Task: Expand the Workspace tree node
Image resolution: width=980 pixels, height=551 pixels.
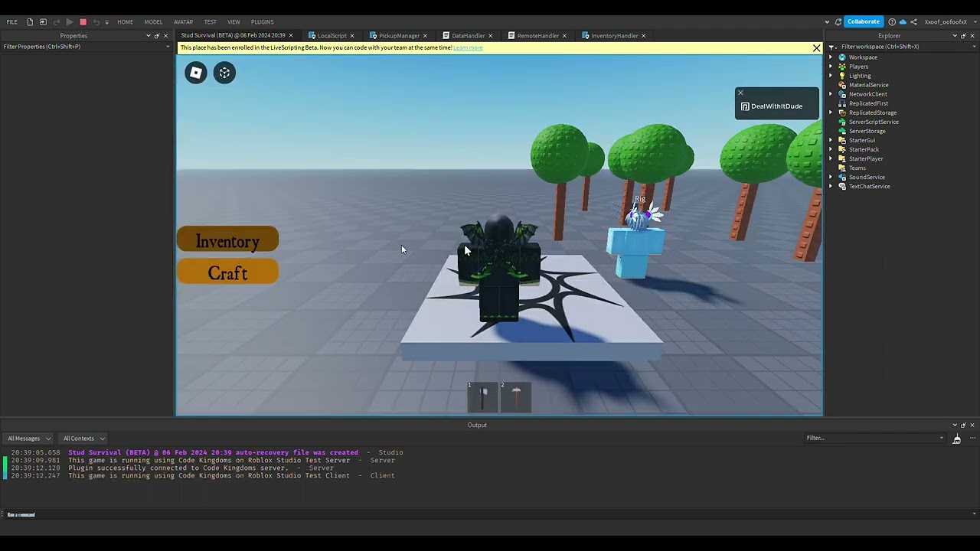Action: coord(831,57)
